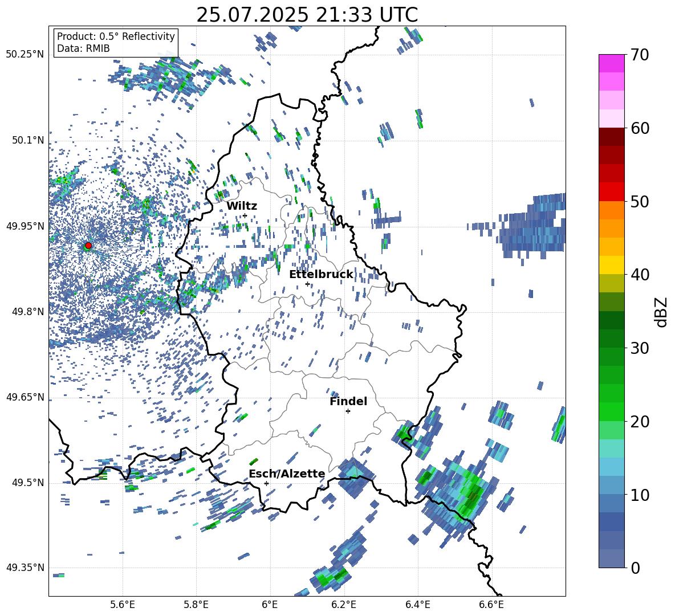Click the 6.4°E longitude label
This screenshot has height=616, width=675.
coord(417,605)
